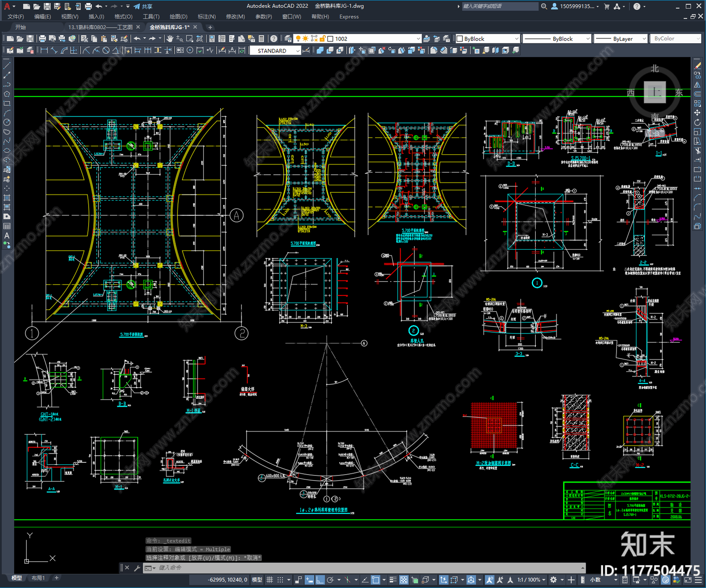
Task: Open the Express menu
Action: [x=349, y=17]
